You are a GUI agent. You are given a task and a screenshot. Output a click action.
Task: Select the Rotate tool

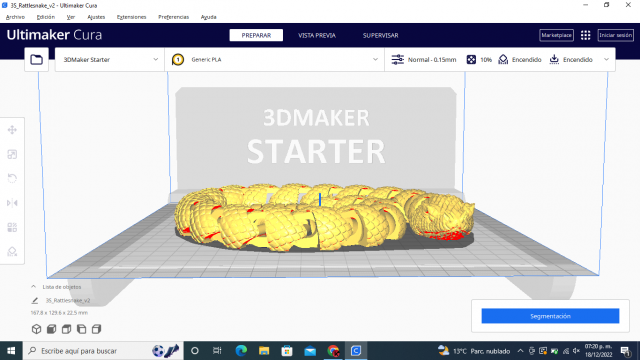[12, 178]
